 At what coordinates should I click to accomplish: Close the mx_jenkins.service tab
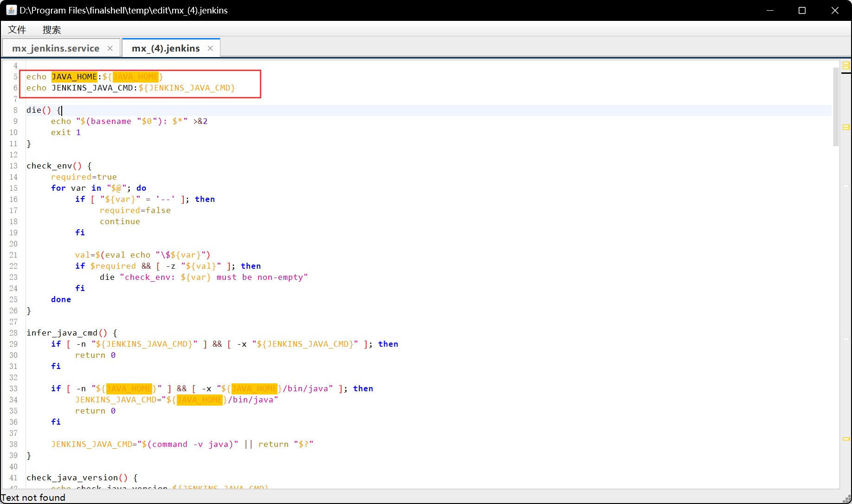pos(110,48)
